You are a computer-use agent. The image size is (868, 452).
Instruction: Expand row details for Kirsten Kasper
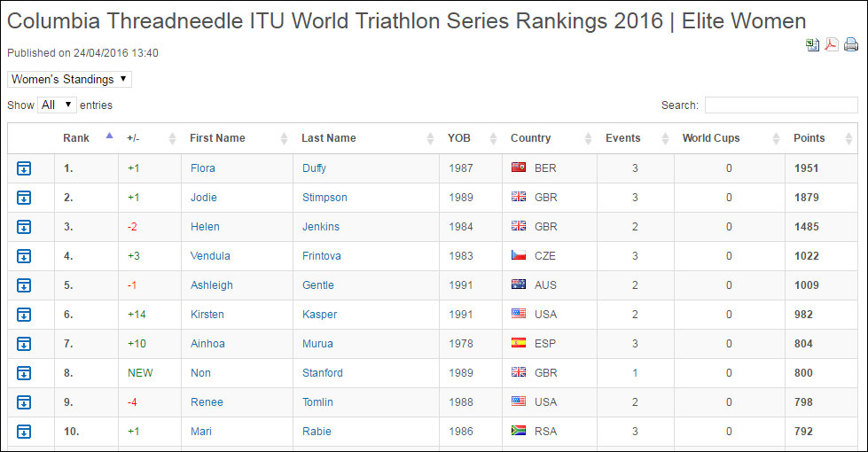click(24, 315)
